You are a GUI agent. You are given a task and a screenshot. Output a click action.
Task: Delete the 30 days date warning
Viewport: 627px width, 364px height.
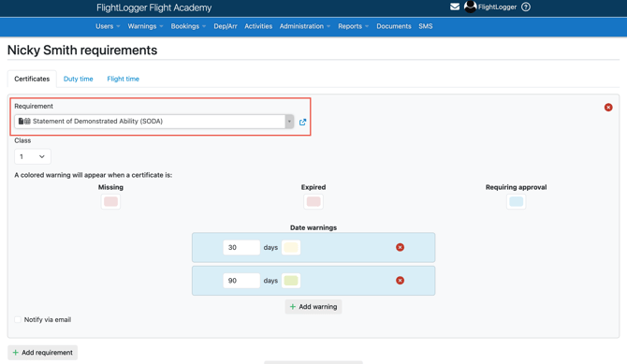[x=400, y=247]
